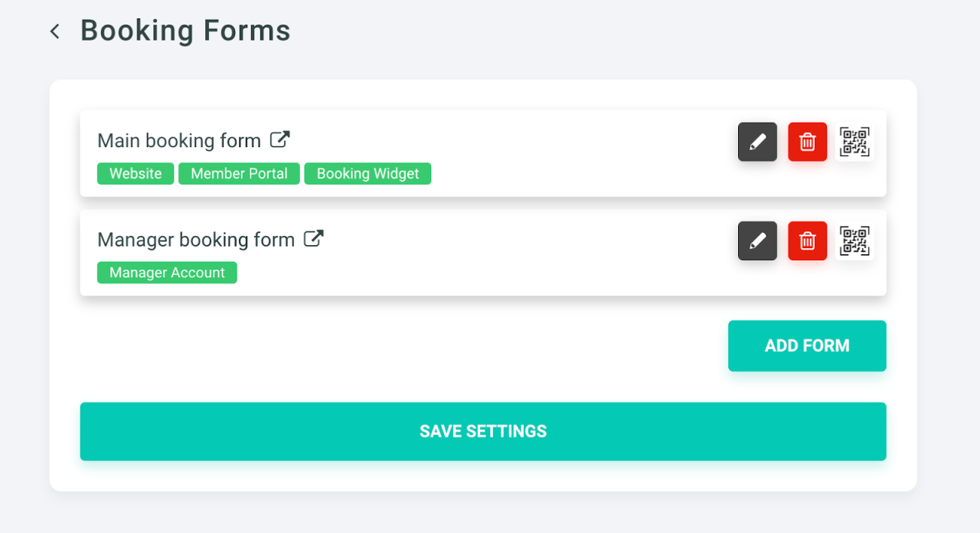This screenshot has height=533, width=980.
Task: Click the Manager Account tag
Action: click(167, 273)
